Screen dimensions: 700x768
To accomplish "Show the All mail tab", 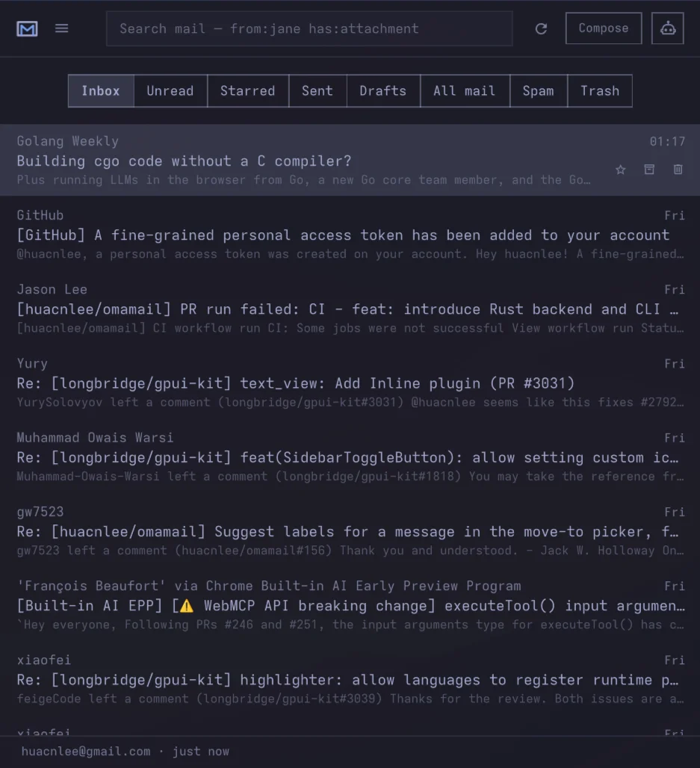I will (x=465, y=91).
